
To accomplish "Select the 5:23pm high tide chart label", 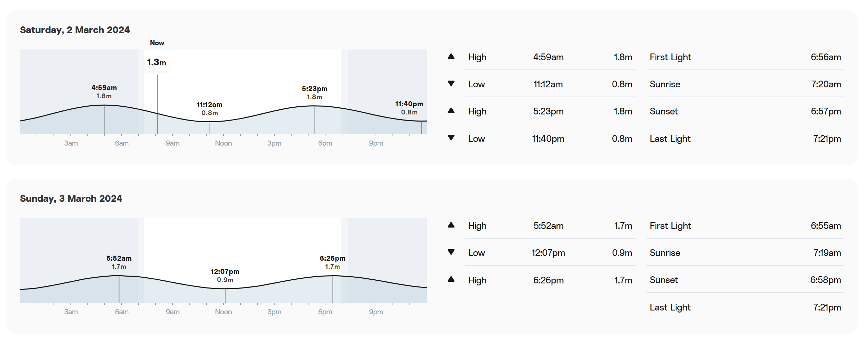I will 315,92.
